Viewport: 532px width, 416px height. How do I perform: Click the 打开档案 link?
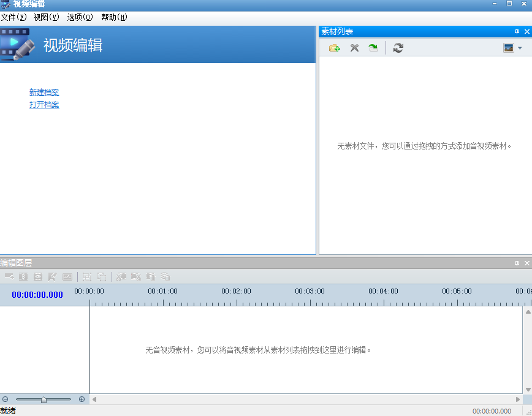click(44, 104)
